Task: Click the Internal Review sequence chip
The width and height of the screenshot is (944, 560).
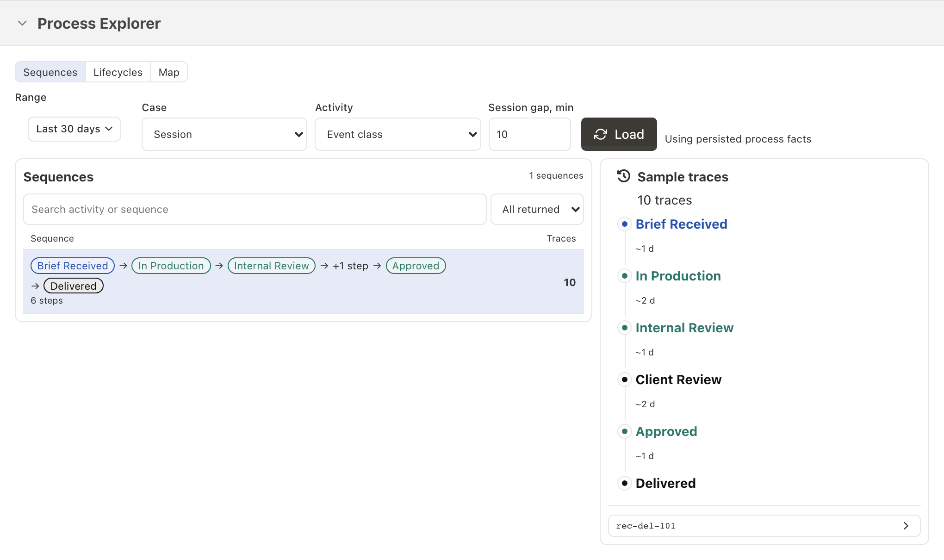Action: 272,266
